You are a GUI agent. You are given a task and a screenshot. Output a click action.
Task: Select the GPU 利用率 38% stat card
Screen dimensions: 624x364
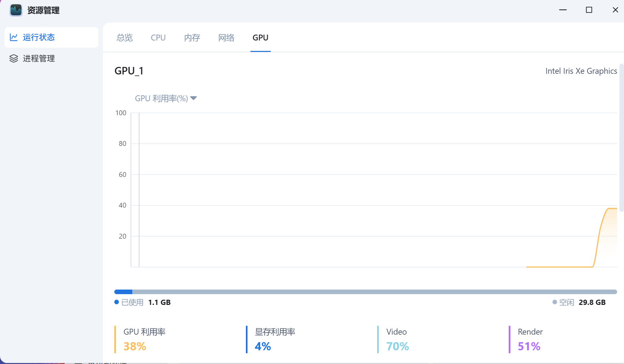point(144,339)
